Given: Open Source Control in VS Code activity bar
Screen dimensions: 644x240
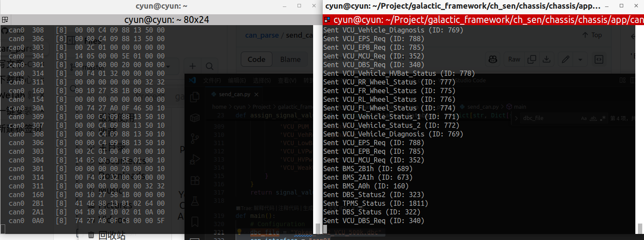Looking at the screenshot, I should (195, 138).
